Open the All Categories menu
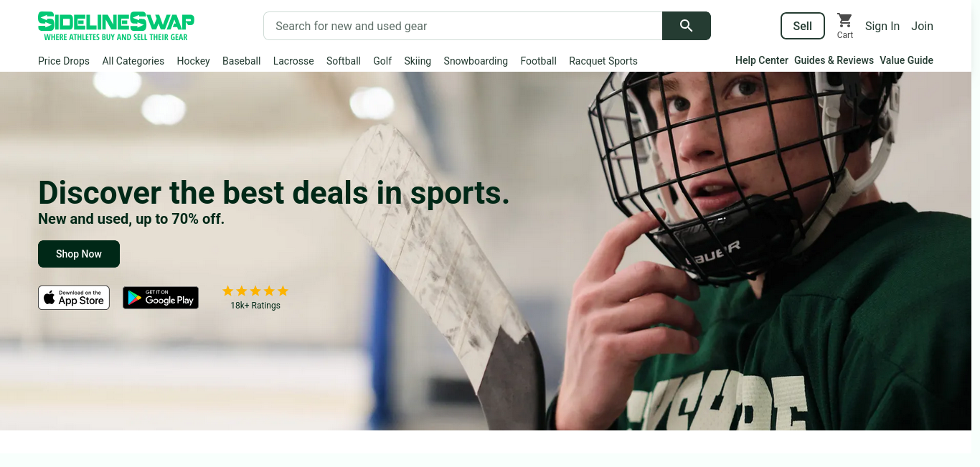980x467 pixels. (x=133, y=61)
